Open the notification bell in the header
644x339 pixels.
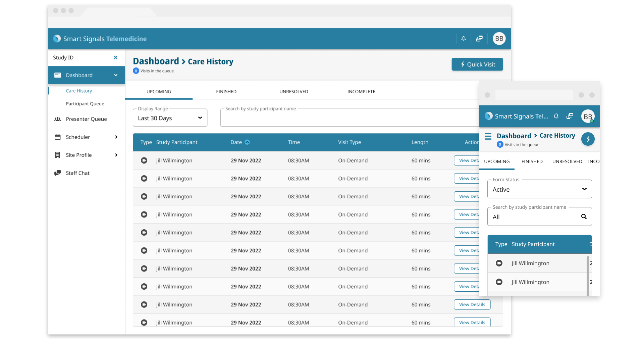pyautogui.click(x=464, y=39)
